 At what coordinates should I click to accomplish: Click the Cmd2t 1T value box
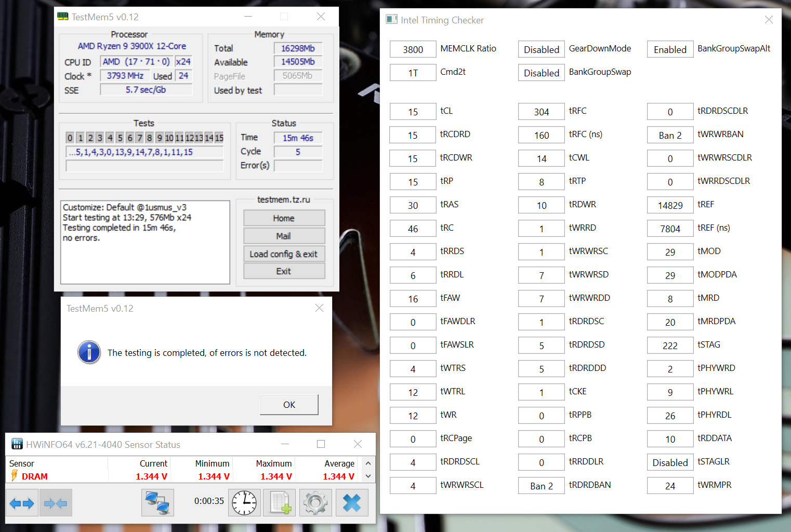click(x=413, y=73)
